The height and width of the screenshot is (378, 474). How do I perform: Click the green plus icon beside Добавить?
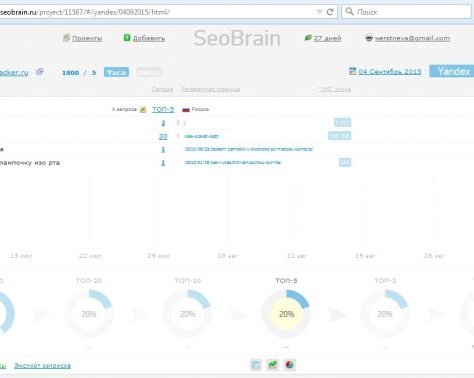point(127,38)
